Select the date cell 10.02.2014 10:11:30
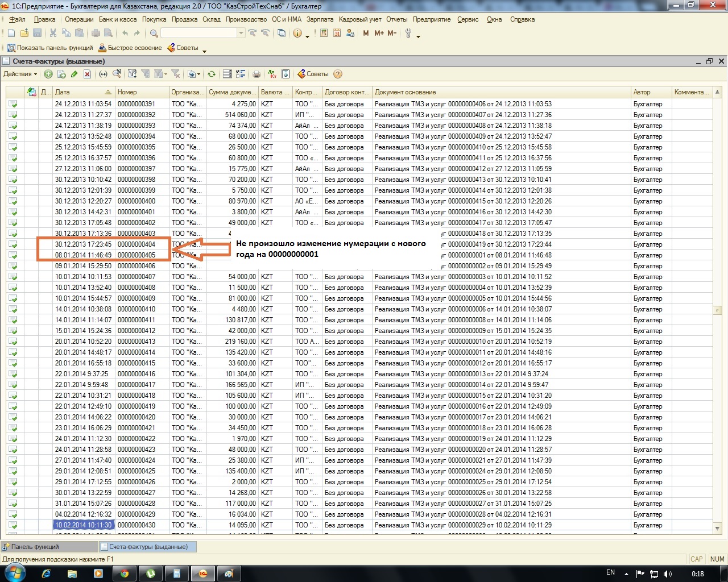Image resolution: width=728 pixels, height=582 pixels. pos(84,525)
